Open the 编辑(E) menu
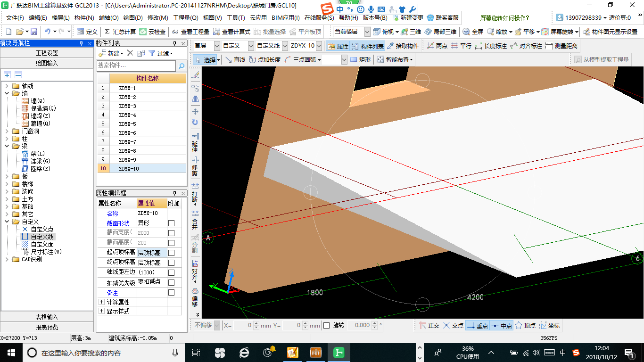The image size is (644, 362). click(38, 18)
